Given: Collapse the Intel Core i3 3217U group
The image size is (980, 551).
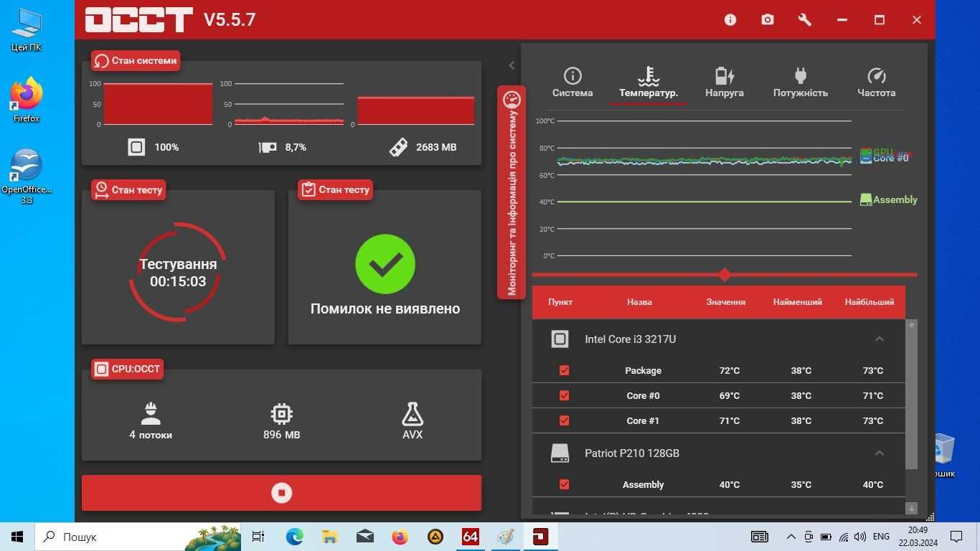Looking at the screenshot, I should 880,339.
